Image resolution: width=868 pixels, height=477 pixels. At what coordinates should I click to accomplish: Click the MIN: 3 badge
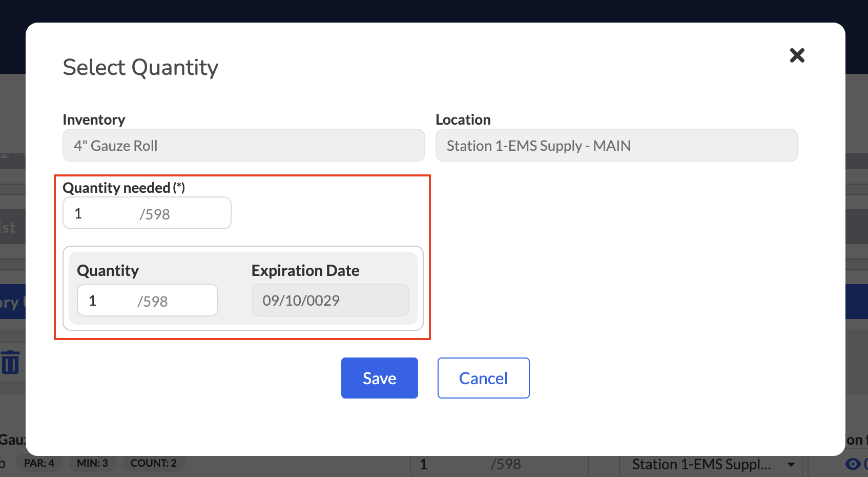[92, 463]
